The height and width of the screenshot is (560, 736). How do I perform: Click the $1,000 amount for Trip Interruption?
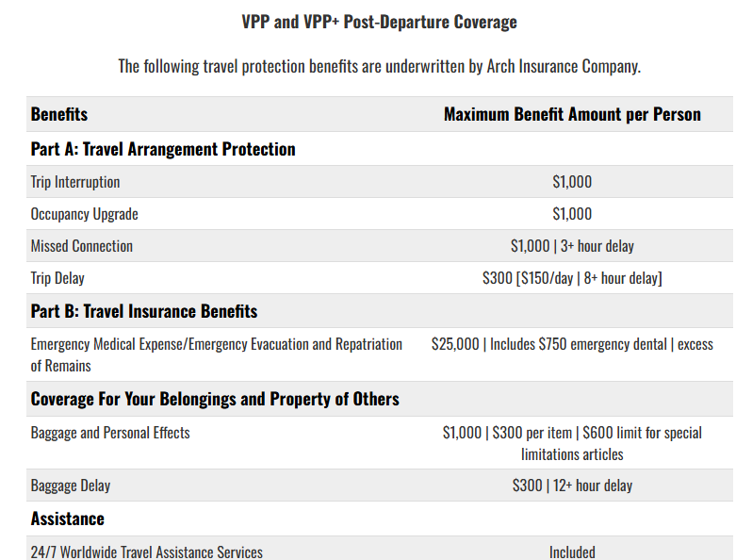(x=572, y=182)
